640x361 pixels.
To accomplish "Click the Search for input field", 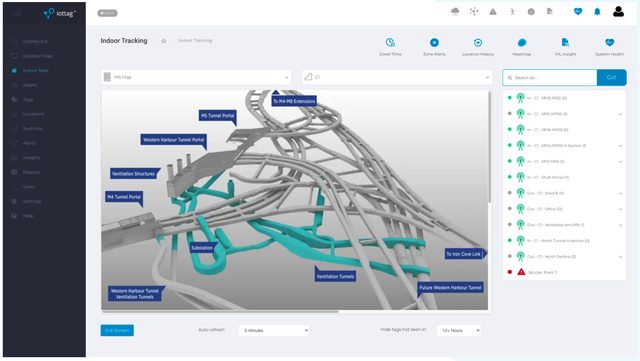I will 550,78.
